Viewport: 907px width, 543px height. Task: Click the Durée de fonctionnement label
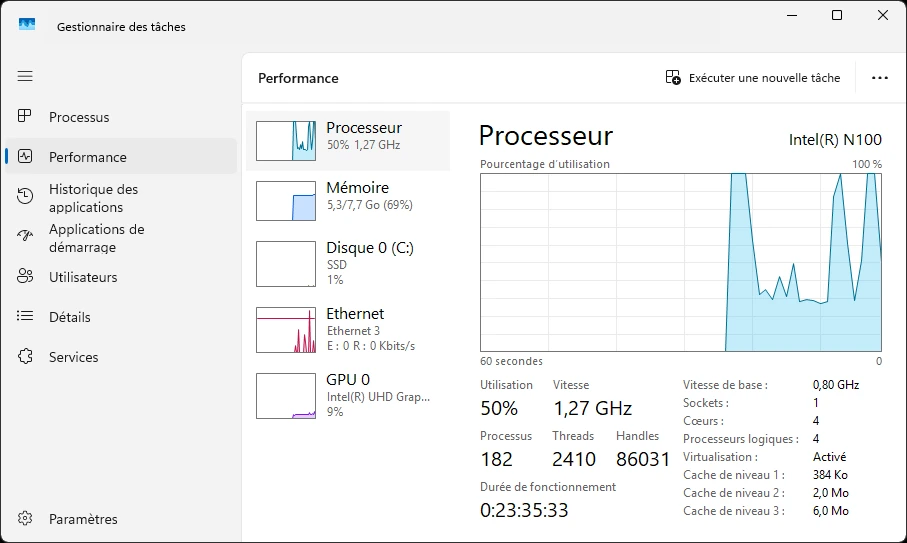[548, 487]
